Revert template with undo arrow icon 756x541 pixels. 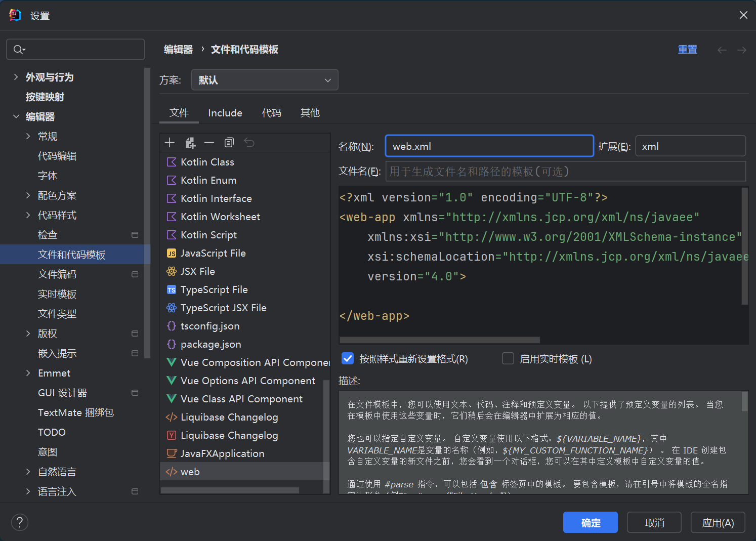coord(249,143)
